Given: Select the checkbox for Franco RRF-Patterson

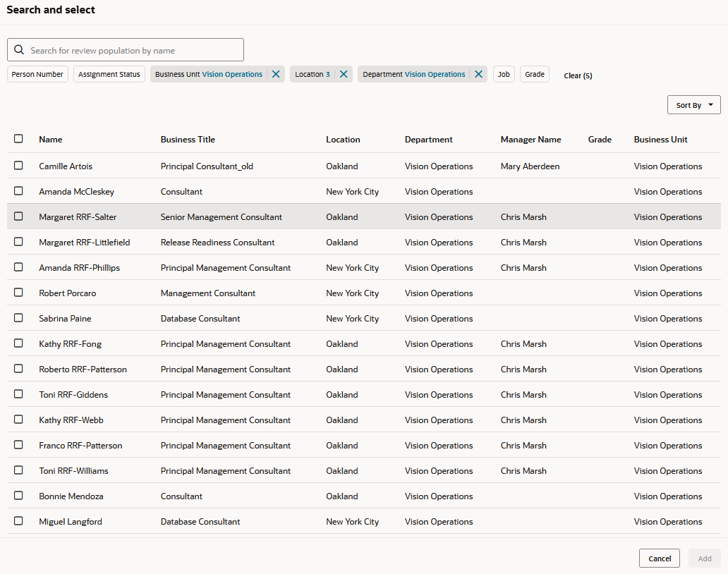Looking at the screenshot, I should tap(18, 445).
